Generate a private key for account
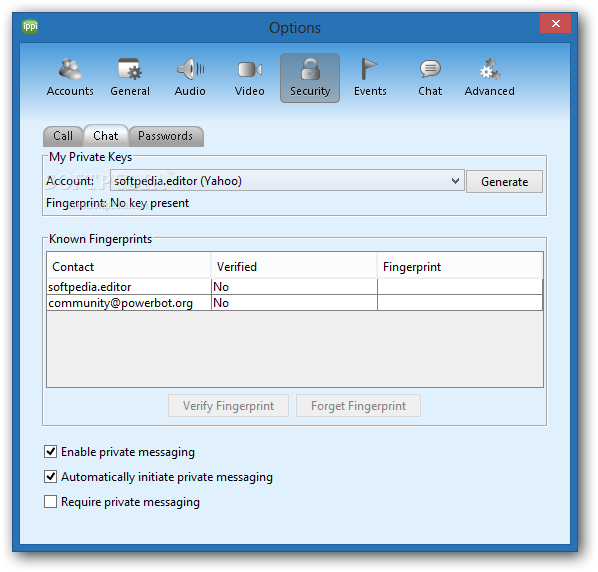 point(504,182)
